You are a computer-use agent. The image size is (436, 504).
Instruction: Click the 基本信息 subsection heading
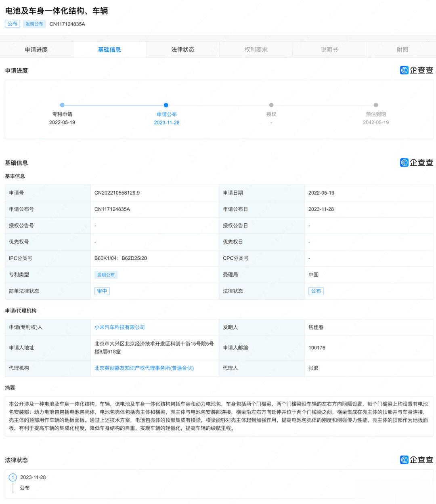pos(15,176)
